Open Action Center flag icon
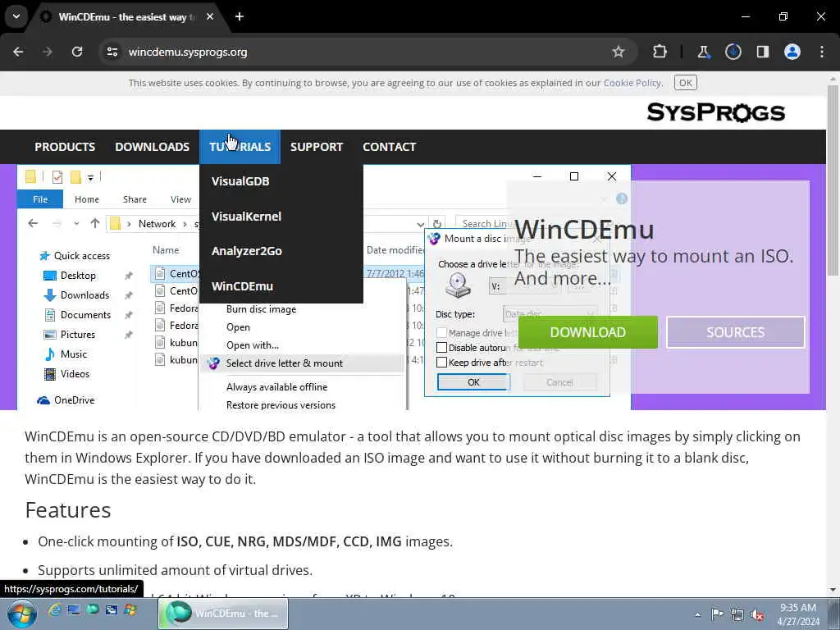This screenshot has width=840, height=630. 717,614
